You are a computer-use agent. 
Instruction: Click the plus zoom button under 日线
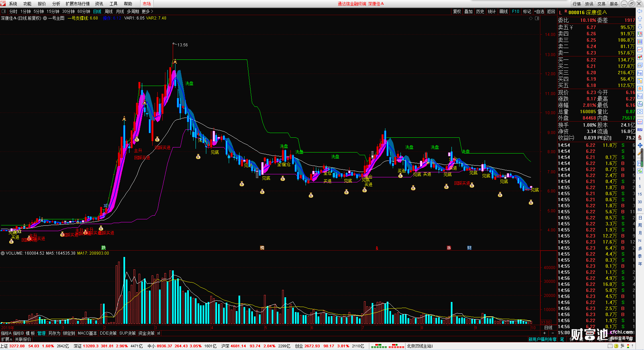click(x=544, y=333)
